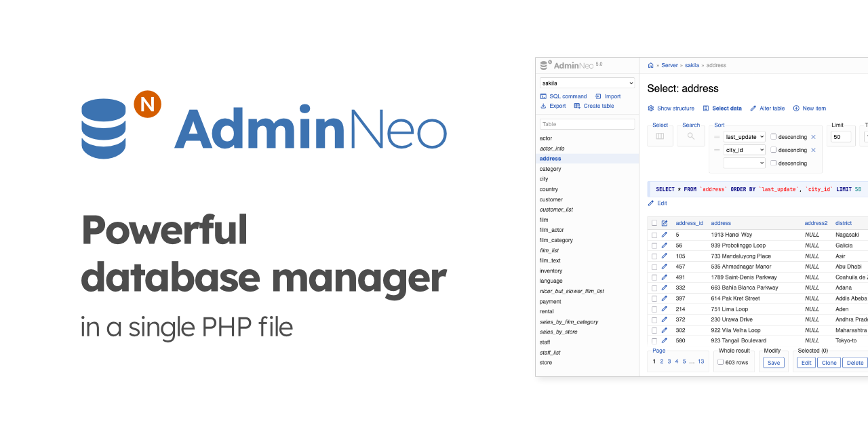This screenshot has width=868, height=434.
Task: Check the 603 rows whole result checkbox
Action: 720,361
